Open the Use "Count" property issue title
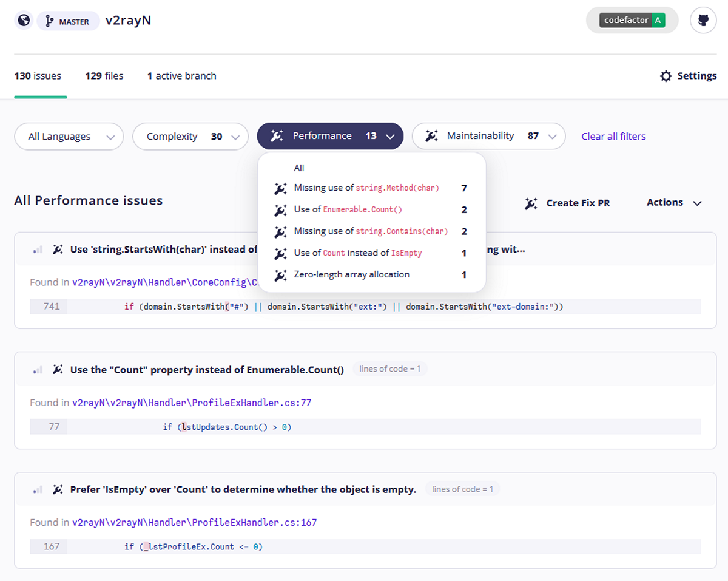 coord(207,370)
